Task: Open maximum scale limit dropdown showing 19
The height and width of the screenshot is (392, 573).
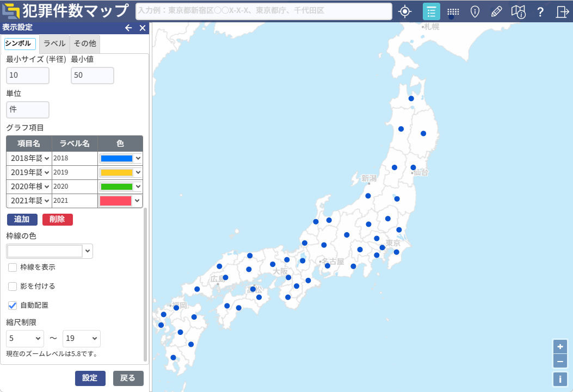Action: 82,338
